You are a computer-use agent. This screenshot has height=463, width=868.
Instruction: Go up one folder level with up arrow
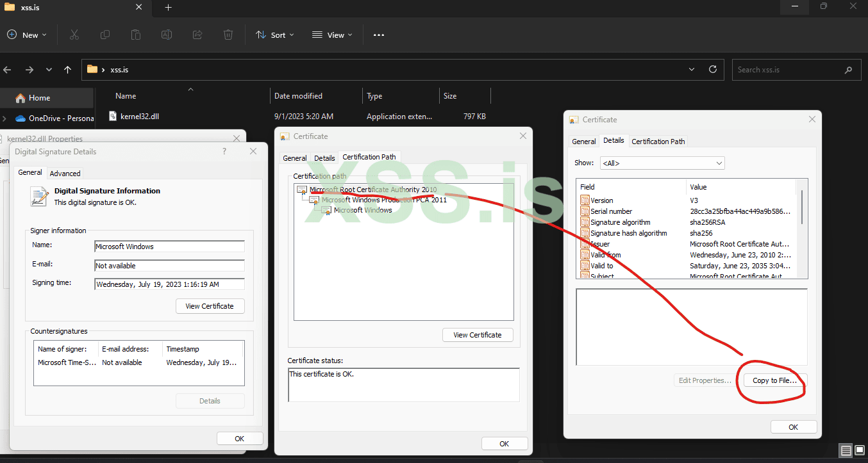tap(68, 69)
